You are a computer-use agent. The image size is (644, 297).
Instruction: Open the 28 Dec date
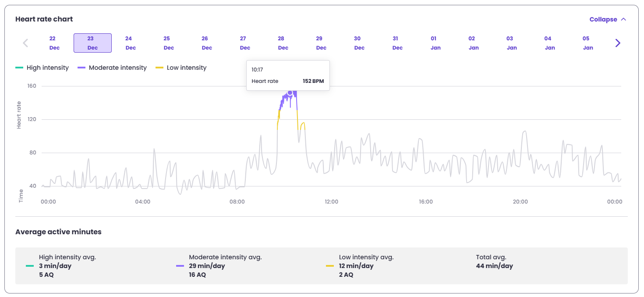coord(283,43)
